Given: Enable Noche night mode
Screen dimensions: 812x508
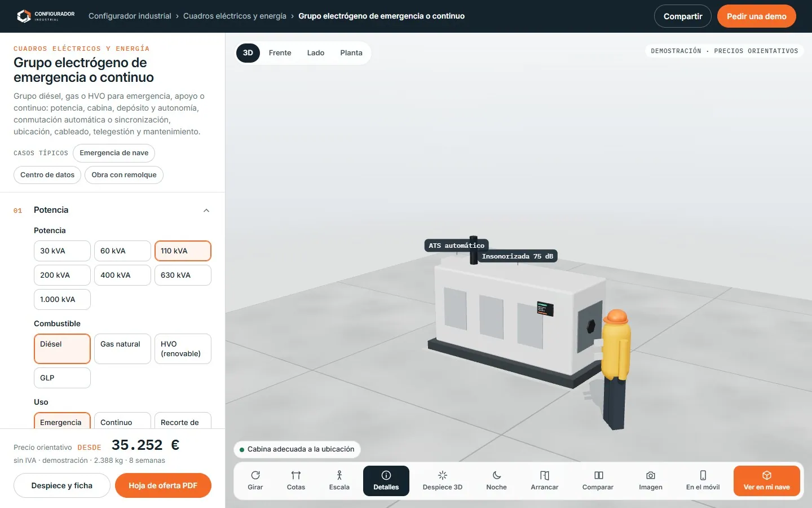Looking at the screenshot, I should click(497, 481).
